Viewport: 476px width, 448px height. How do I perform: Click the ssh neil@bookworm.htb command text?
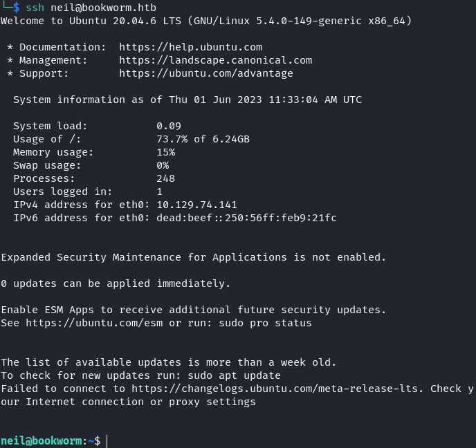[91, 8]
